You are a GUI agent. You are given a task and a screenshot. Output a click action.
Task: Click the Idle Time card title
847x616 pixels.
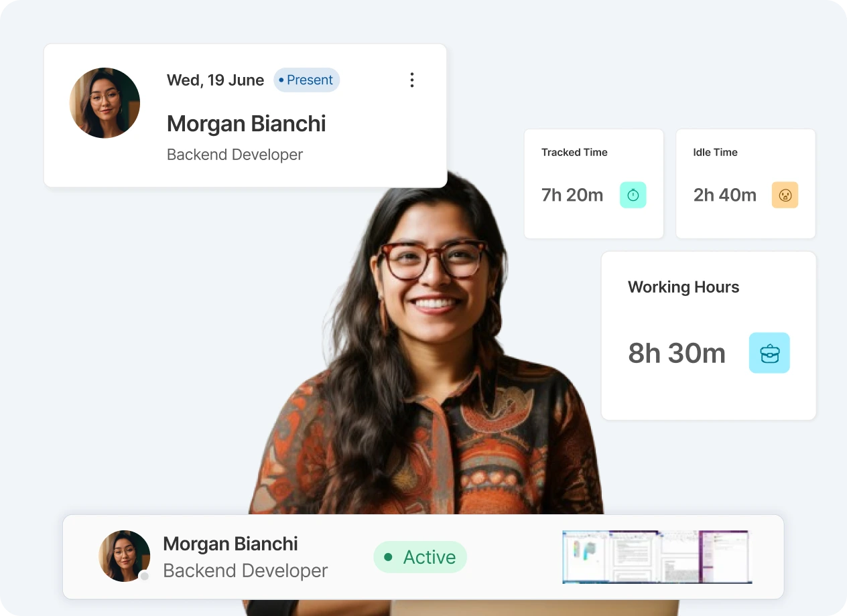tap(715, 153)
